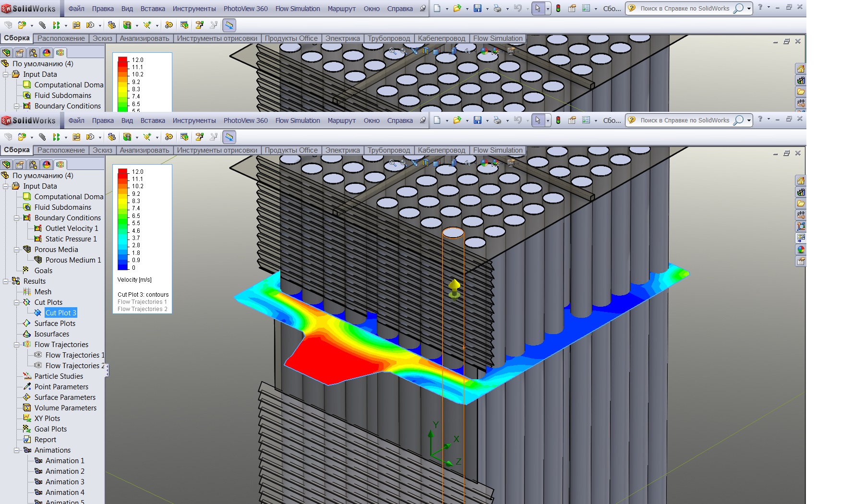Collapse Input Data node in the lower window tree

[x=6, y=186]
